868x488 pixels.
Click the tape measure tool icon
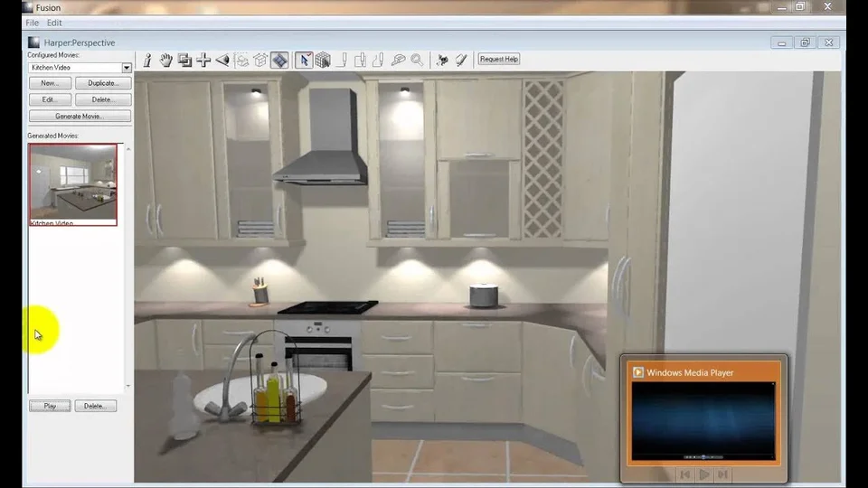(398, 60)
